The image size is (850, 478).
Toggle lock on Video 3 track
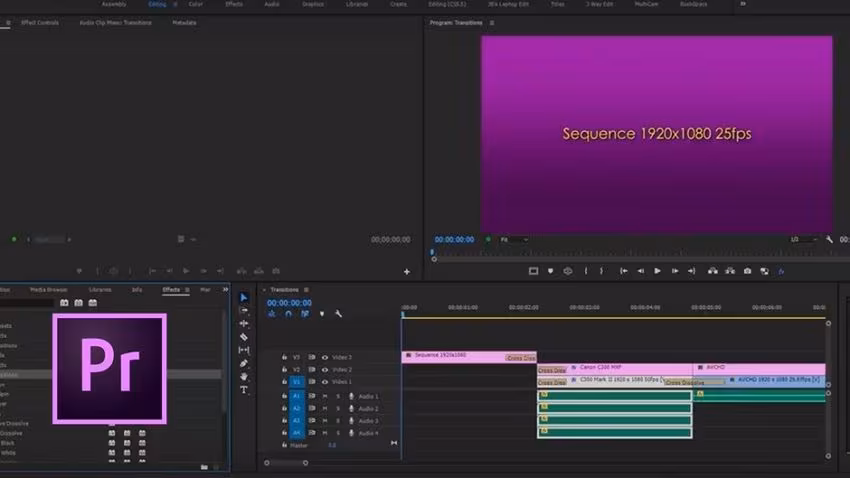pos(284,357)
